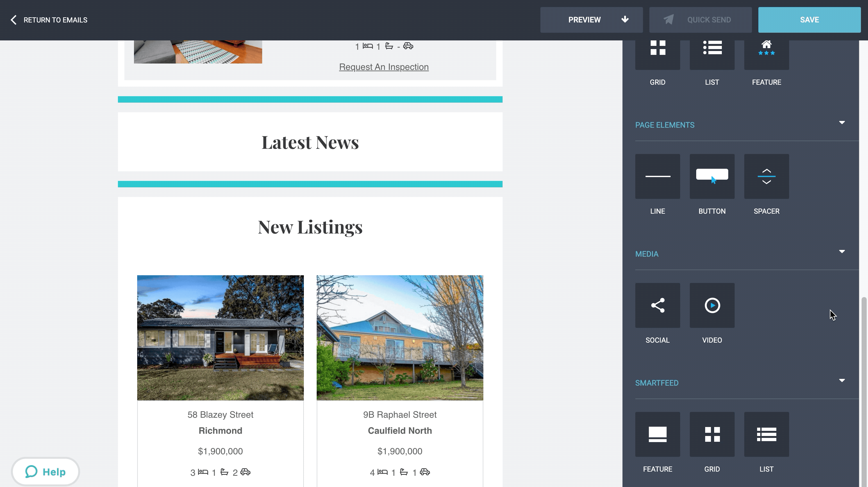Add the Smartfeed Feature block
This screenshot has height=487, width=868.
[657, 434]
